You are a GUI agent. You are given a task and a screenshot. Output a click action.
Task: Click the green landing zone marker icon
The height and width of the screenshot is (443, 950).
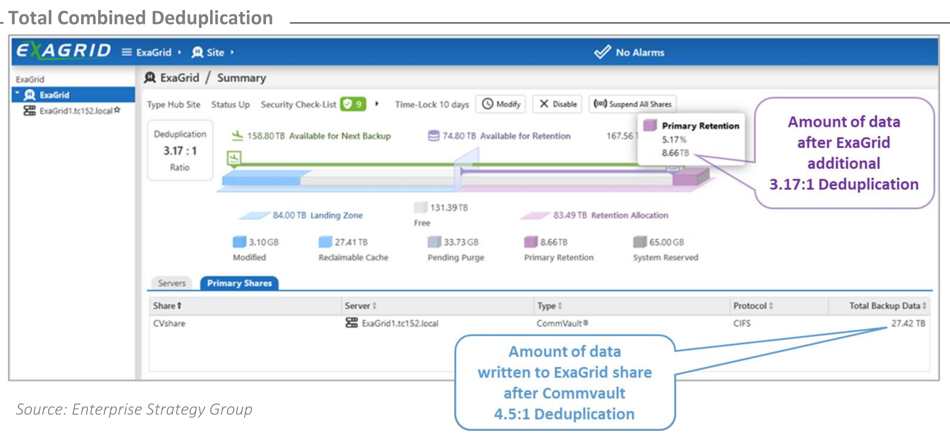(234, 159)
